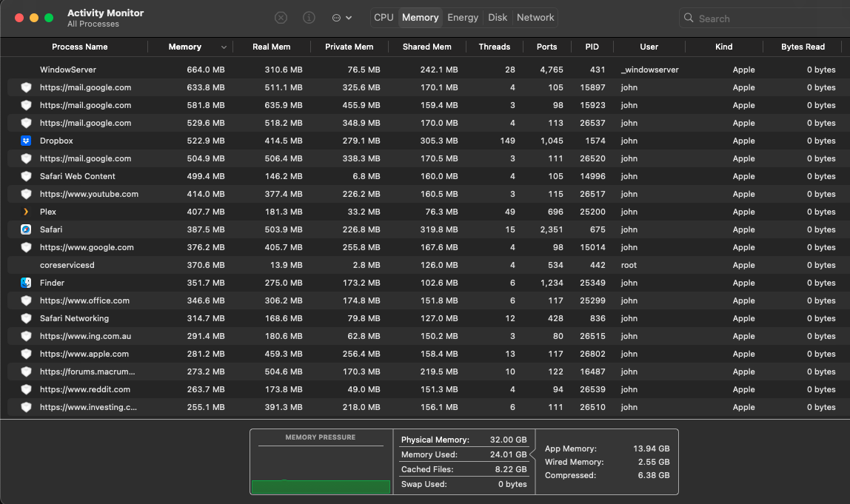Sort by Real Mem column header
Image resolution: width=850 pixels, height=504 pixels.
pyautogui.click(x=272, y=47)
